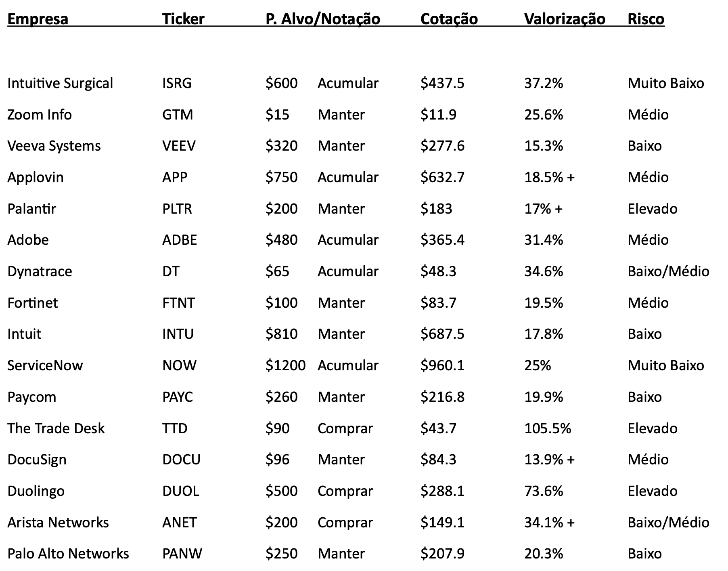The image size is (728, 571).
Task: Click the P. Alvo/Notação column header
Action: click(322, 19)
